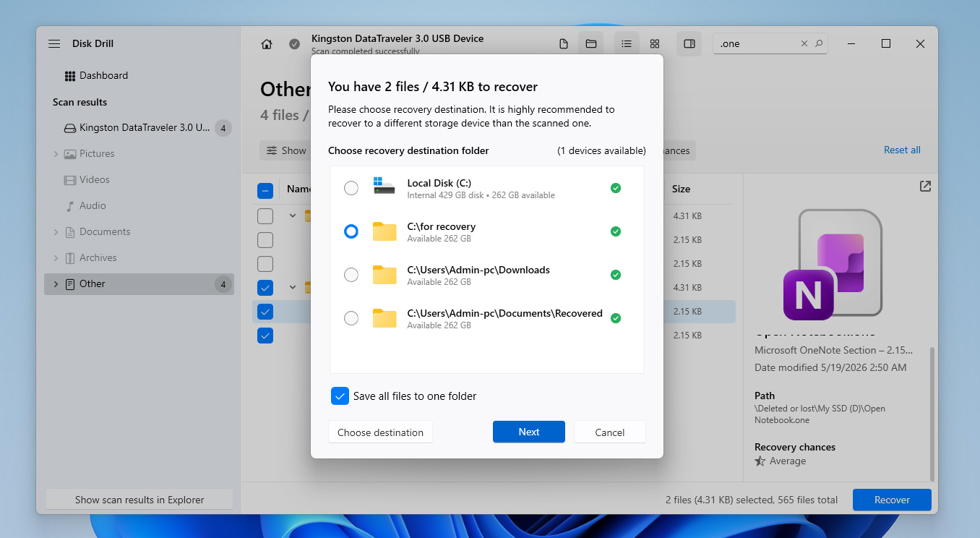Click the scan status checkmark icon

pyautogui.click(x=294, y=44)
